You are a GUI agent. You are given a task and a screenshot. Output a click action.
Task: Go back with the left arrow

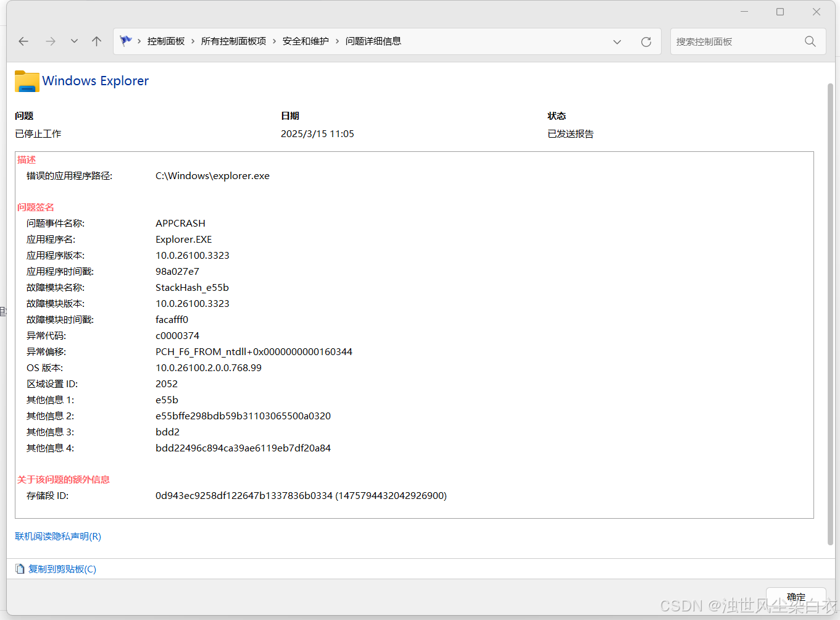tap(23, 41)
